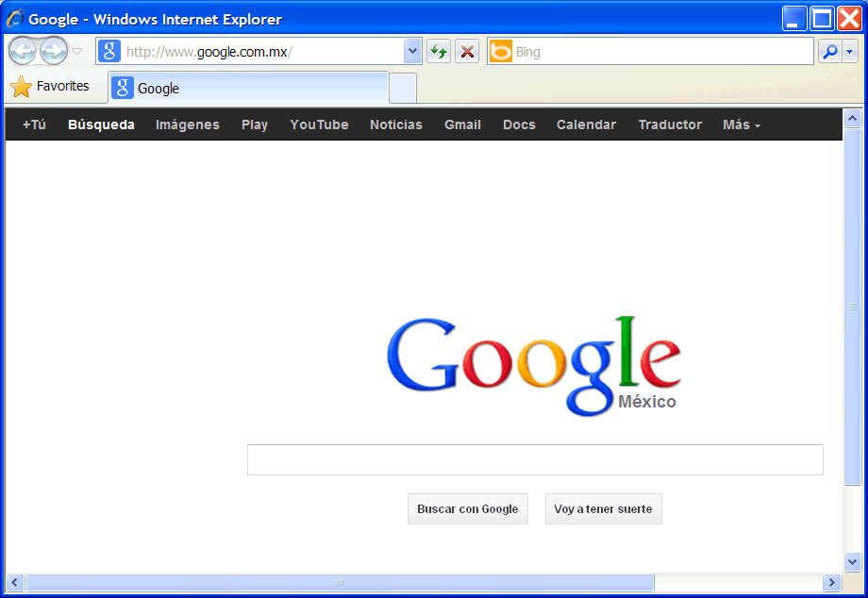This screenshot has width=868, height=598.
Task: Maximize the Internet Explorer window
Action: pyautogui.click(x=822, y=18)
